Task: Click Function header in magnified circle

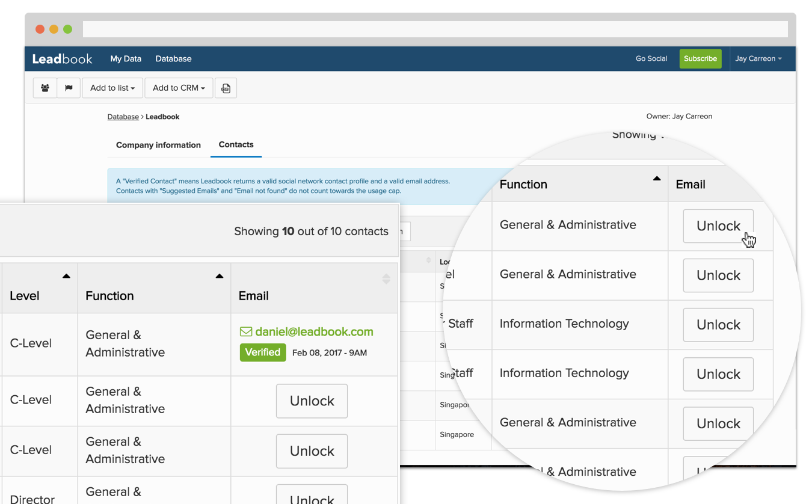Action: 523,185
